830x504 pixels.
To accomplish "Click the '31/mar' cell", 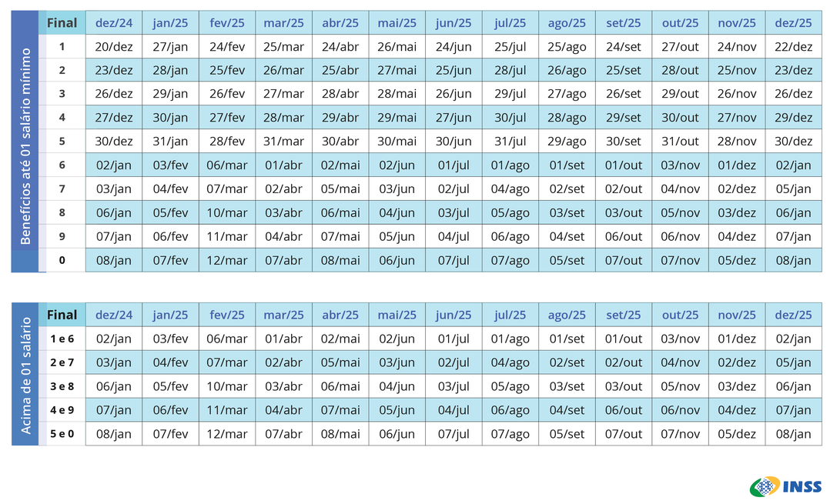I will (283, 142).
